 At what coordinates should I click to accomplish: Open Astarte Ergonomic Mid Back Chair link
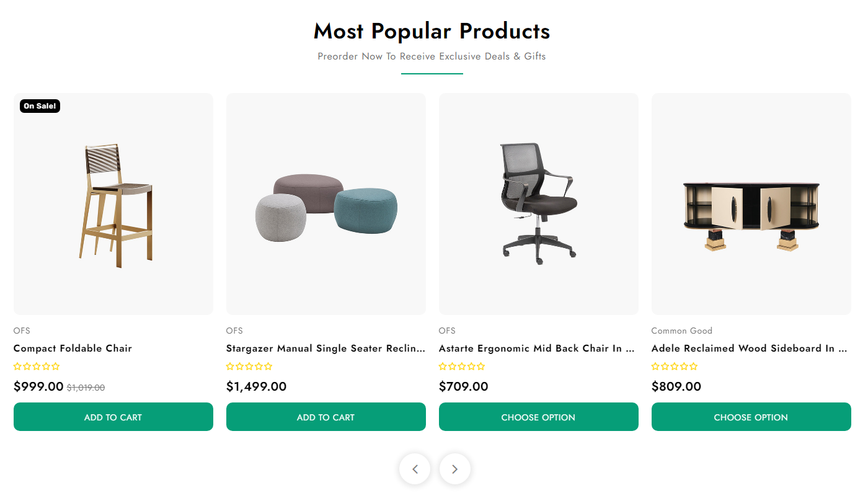point(537,349)
